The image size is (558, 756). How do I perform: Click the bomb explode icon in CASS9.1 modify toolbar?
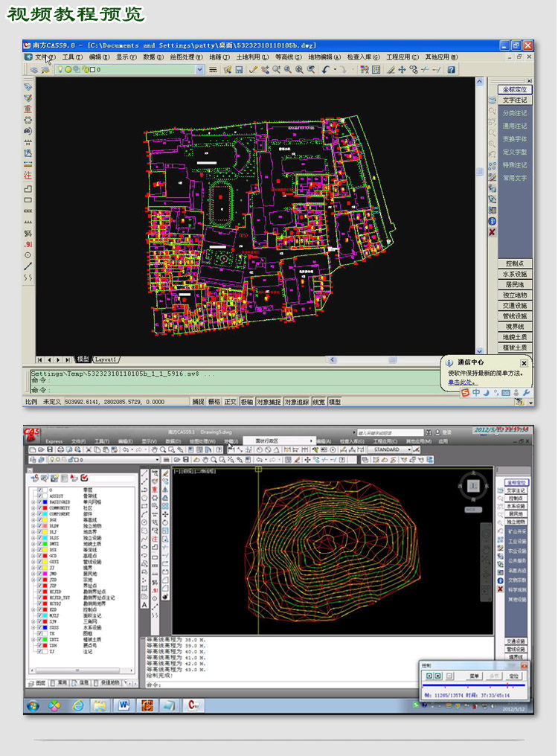point(165,597)
